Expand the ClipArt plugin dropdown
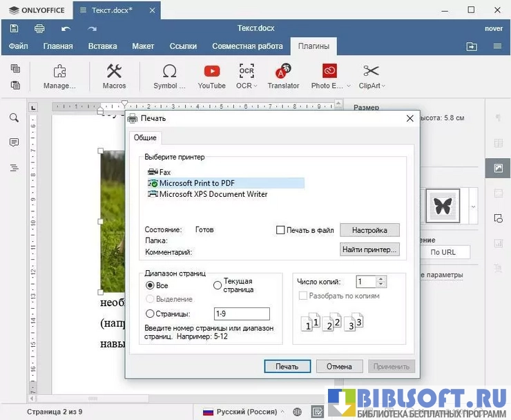This screenshot has width=511, height=420. (383, 86)
